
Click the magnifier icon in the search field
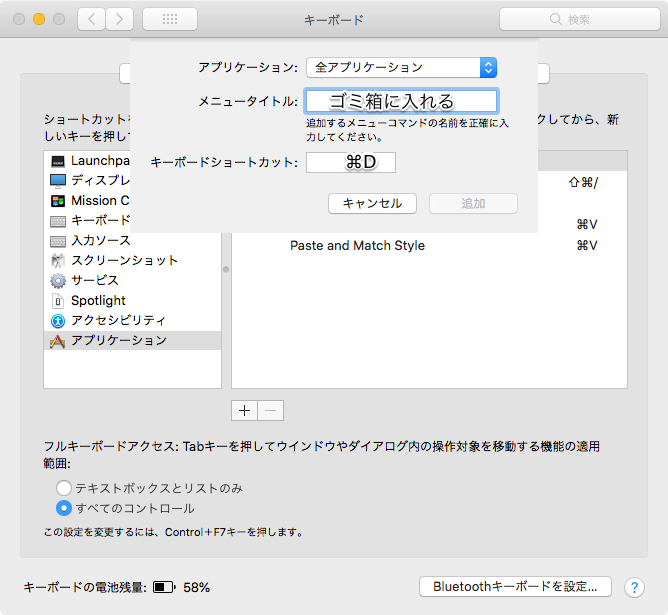pos(556,19)
